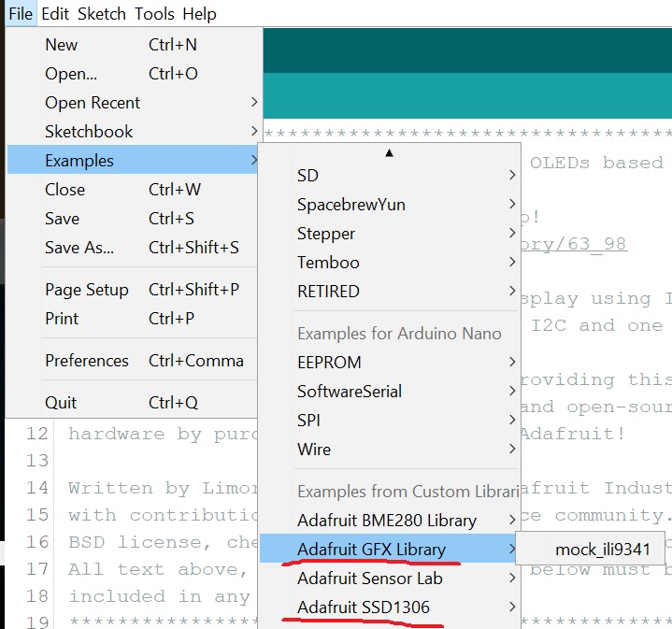Open the Stepper examples submenu

pos(326,234)
